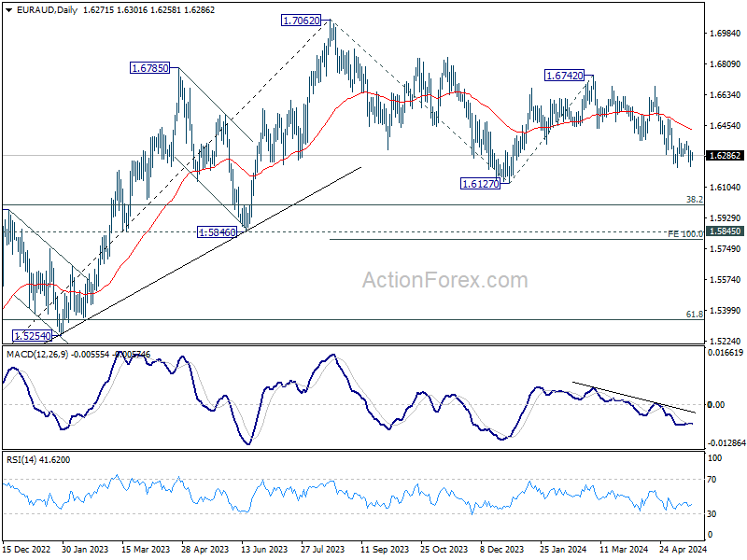Click the MACD 0.016619 scale value
This screenshot has width=747, height=560.
(x=726, y=353)
